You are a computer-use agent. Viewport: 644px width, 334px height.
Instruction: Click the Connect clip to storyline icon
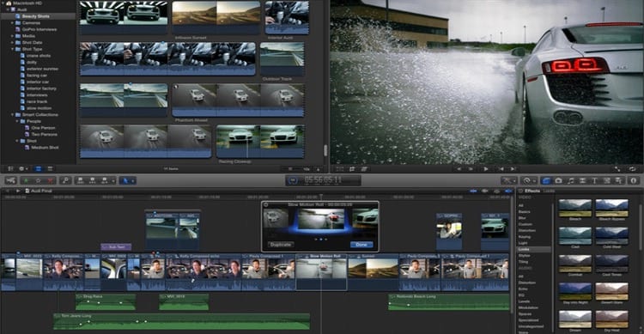81,180
